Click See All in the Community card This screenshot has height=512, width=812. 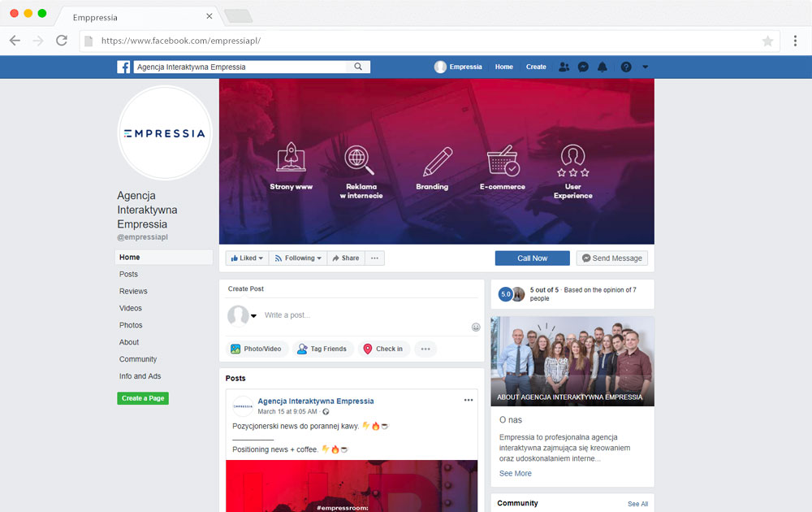tap(637, 504)
